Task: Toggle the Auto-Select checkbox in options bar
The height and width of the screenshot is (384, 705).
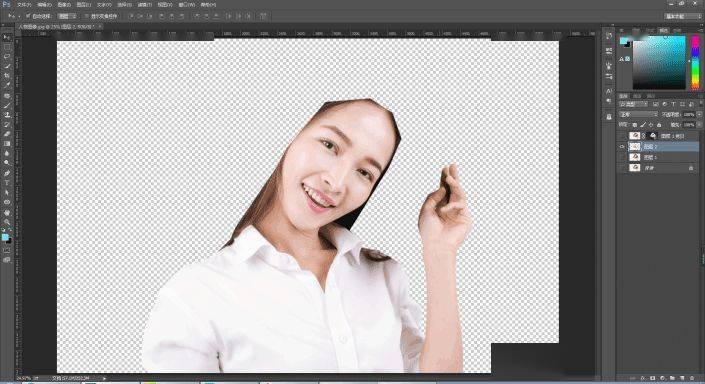Action: coord(28,16)
